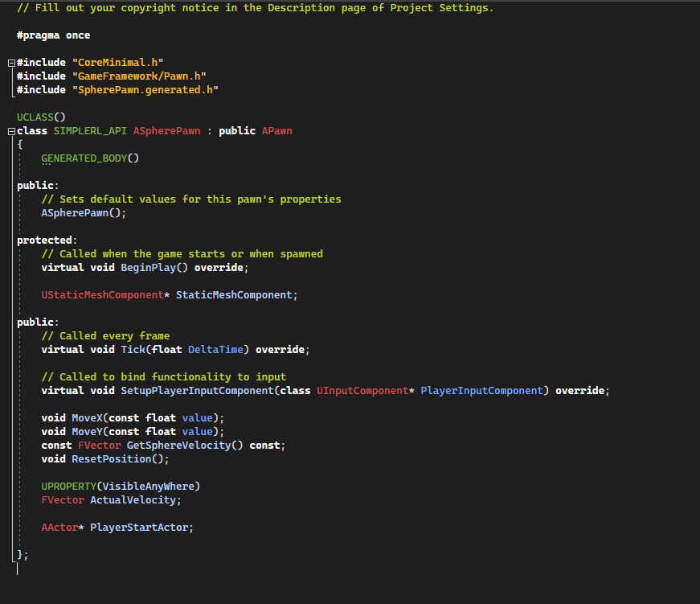This screenshot has height=604, width=700.
Task: Click the #pragma once directive
Action: click(54, 35)
